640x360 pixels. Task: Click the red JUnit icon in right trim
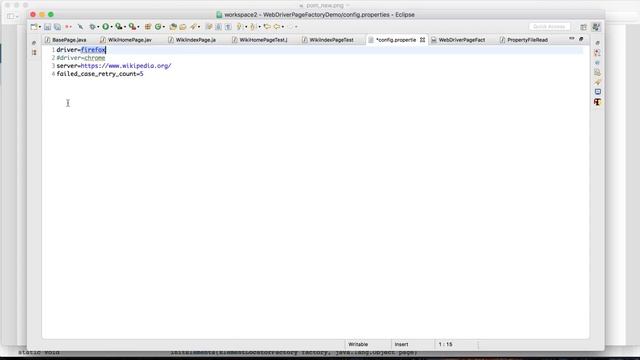598,102
